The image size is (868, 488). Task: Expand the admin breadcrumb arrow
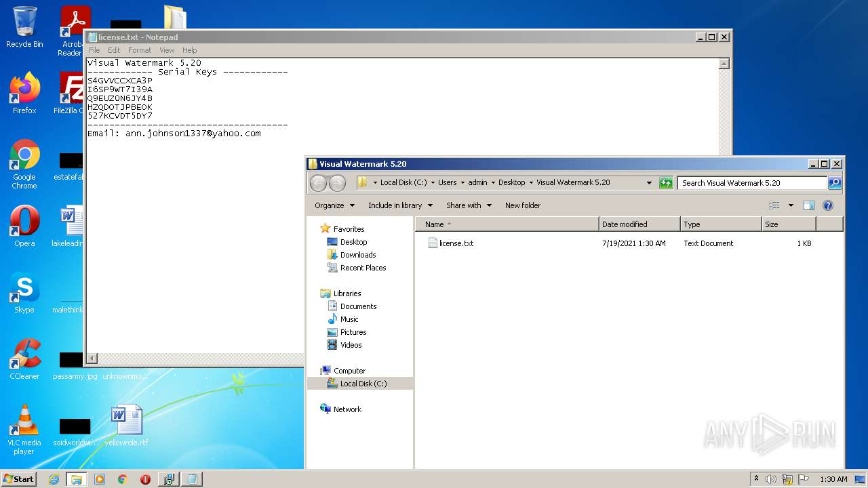(x=493, y=183)
